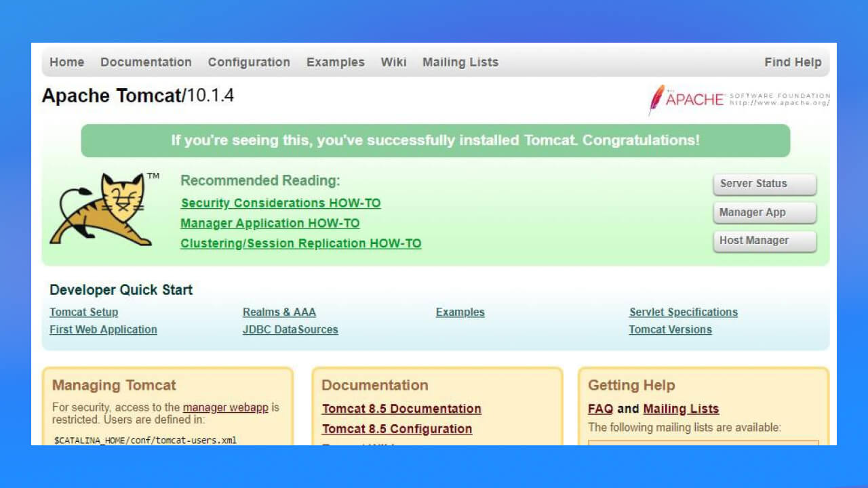Image resolution: width=868 pixels, height=488 pixels.
Task: Click the Developer Quick Start heading
Action: coord(121,290)
